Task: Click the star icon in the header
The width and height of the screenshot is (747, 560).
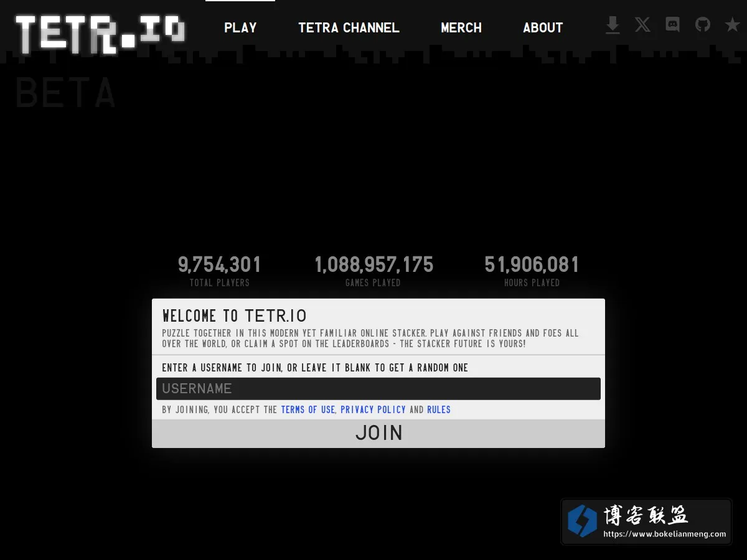Action: (732, 25)
